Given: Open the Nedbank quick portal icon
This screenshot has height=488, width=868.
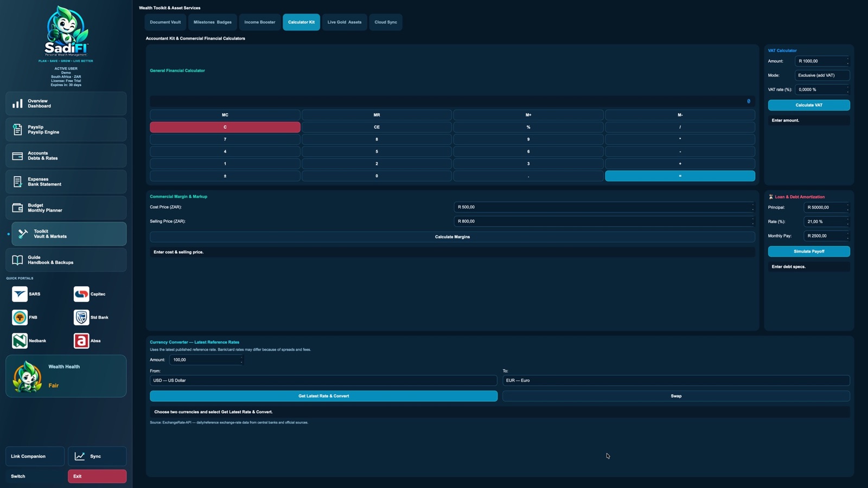Looking at the screenshot, I should (x=20, y=341).
